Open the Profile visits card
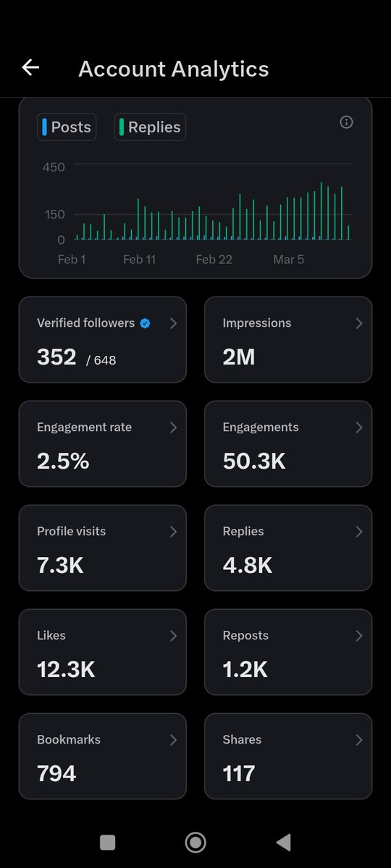The height and width of the screenshot is (868, 391). pos(102,548)
